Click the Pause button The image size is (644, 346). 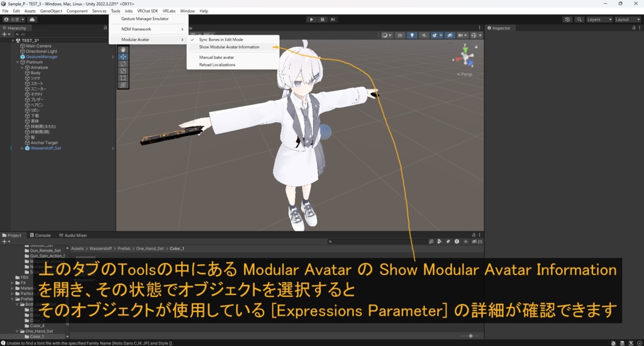pyautogui.click(x=322, y=20)
